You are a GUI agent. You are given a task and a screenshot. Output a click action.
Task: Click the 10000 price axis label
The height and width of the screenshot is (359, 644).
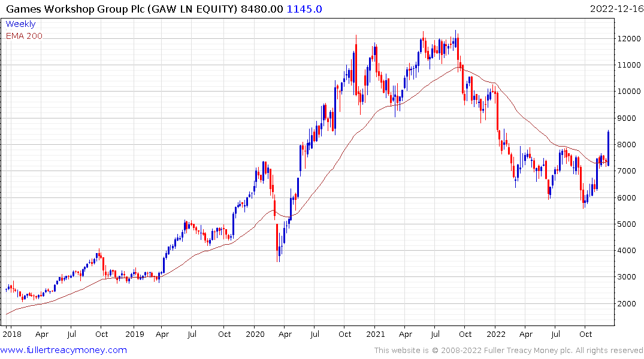(629, 92)
